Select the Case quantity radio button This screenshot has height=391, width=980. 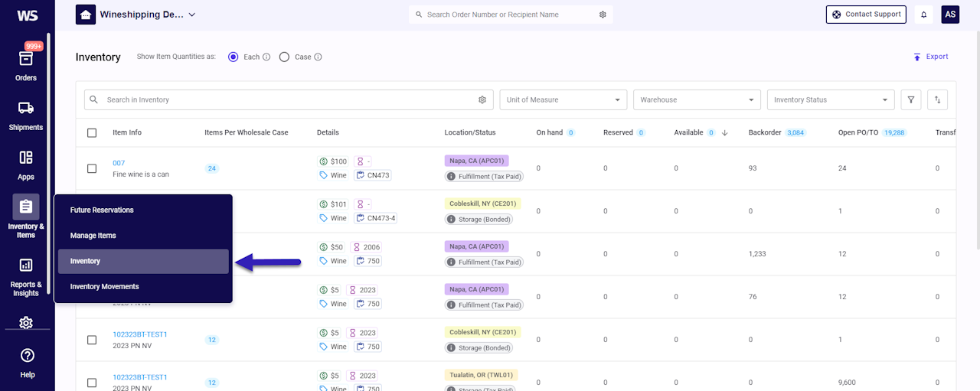pos(284,57)
